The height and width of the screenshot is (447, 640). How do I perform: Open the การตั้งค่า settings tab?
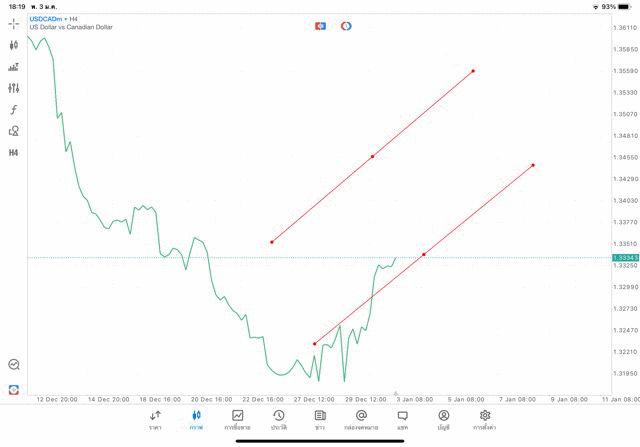(485, 419)
